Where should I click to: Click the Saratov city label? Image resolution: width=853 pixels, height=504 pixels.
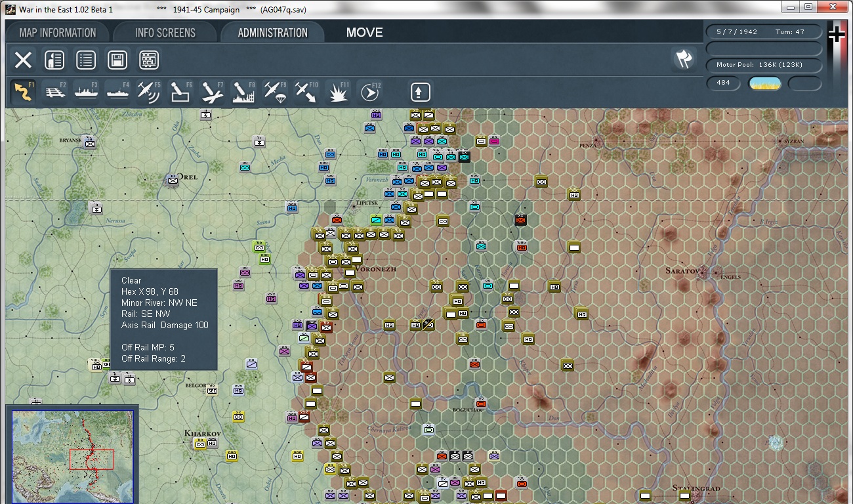pyautogui.click(x=682, y=270)
